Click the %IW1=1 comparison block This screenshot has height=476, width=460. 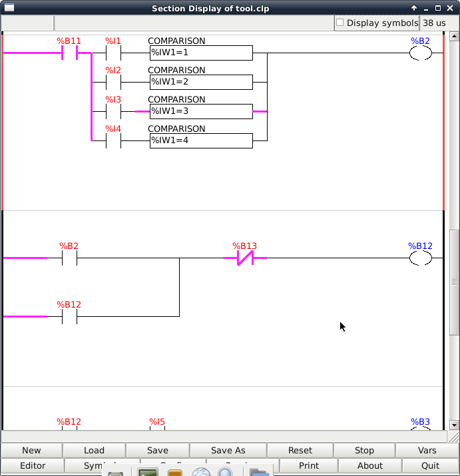pos(201,53)
